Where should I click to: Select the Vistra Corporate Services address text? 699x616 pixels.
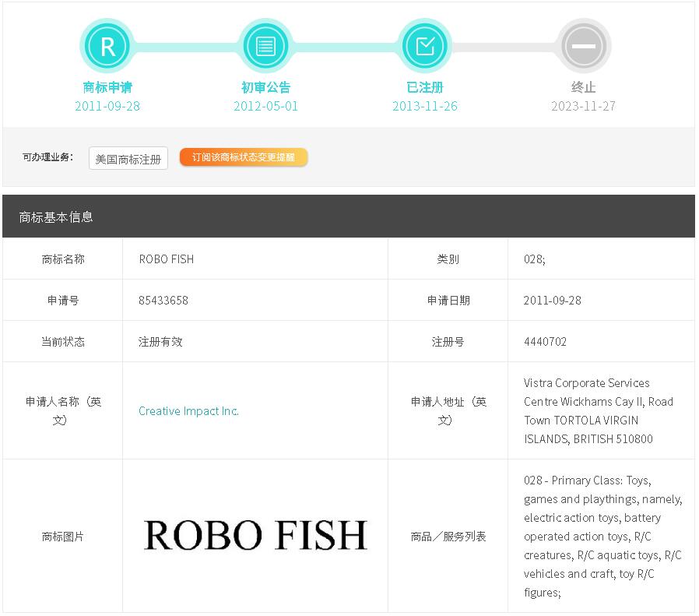[x=599, y=411]
